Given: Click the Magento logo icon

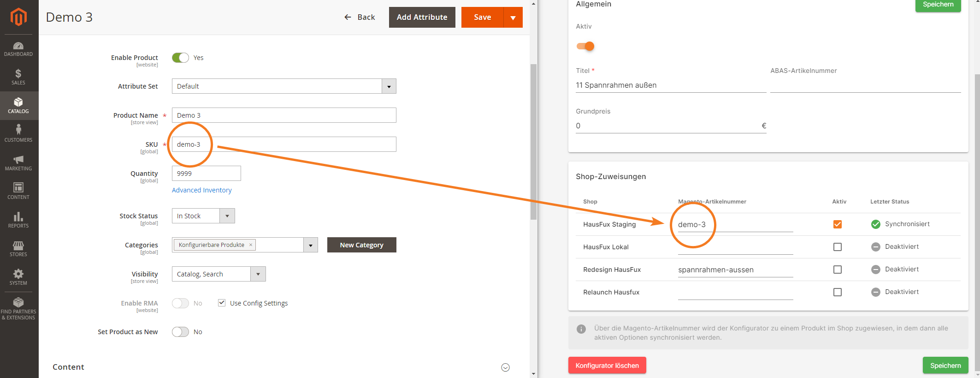Looking at the screenshot, I should pos(18,17).
